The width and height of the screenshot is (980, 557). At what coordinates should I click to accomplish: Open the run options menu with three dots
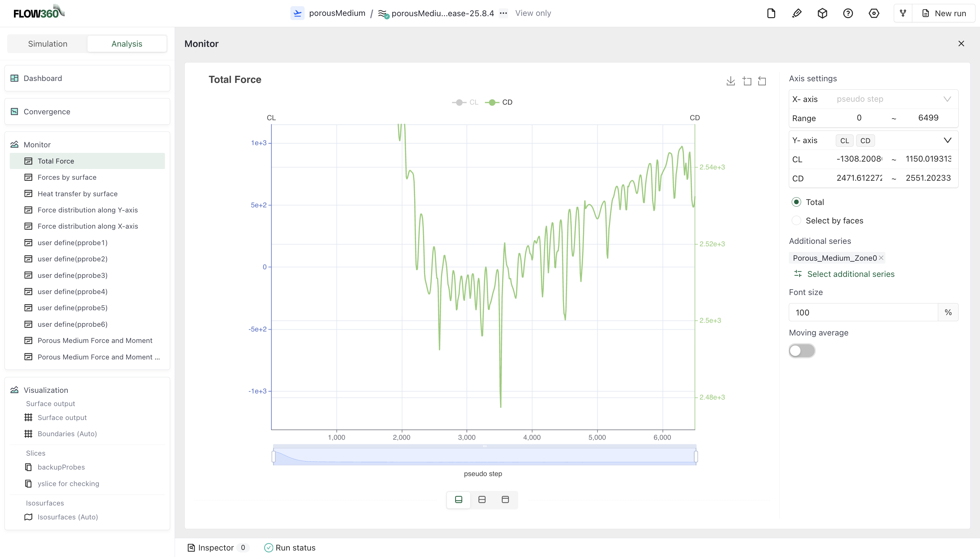click(x=503, y=13)
